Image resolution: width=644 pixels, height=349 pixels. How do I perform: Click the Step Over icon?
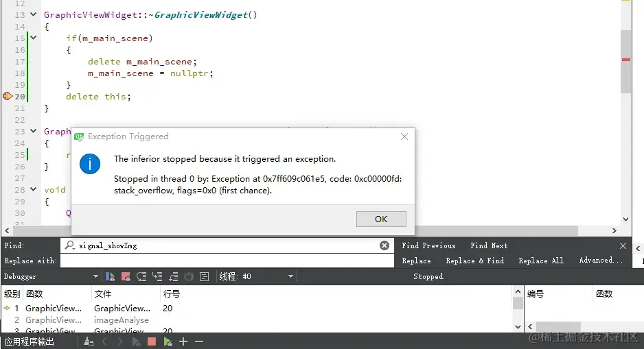(x=141, y=277)
